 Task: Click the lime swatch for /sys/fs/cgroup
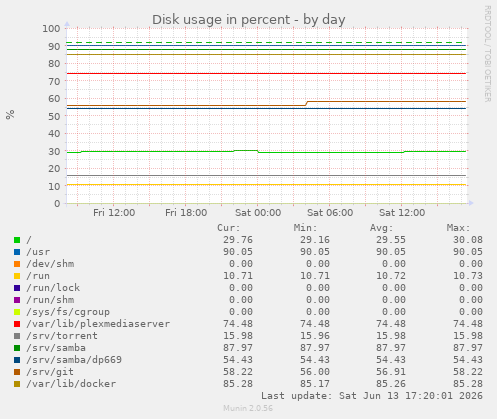tap(17, 312)
